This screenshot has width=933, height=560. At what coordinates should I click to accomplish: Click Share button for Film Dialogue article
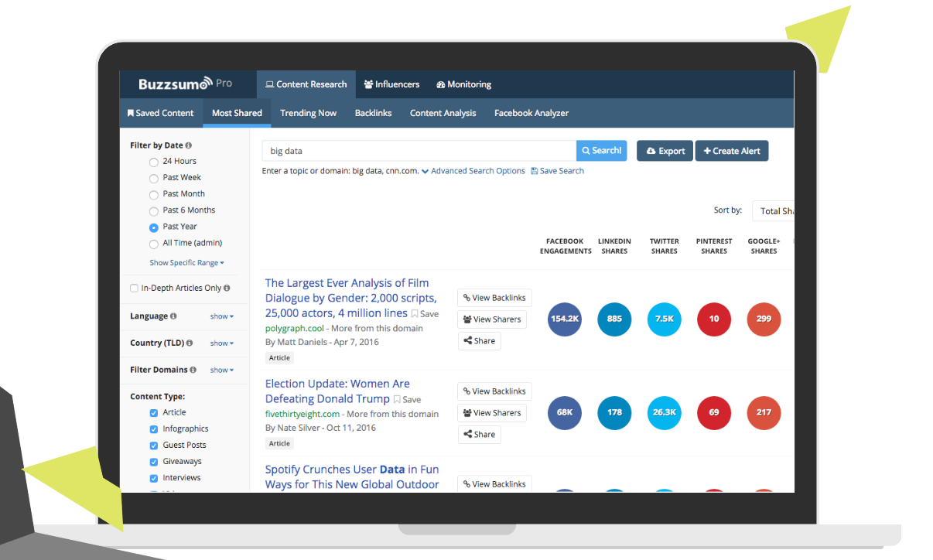pyautogui.click(x=479, y=341)
